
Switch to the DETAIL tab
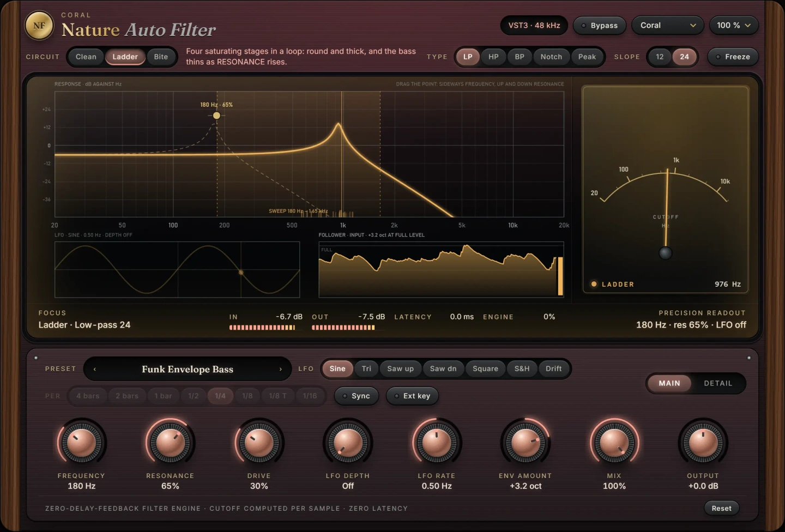(x=718, y=383)
